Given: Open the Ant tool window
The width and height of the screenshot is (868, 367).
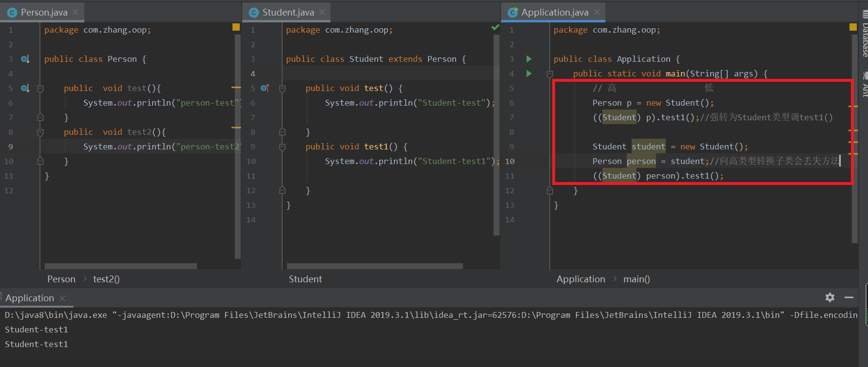Looking at the screenshot, I should click(x=864, y=85).
